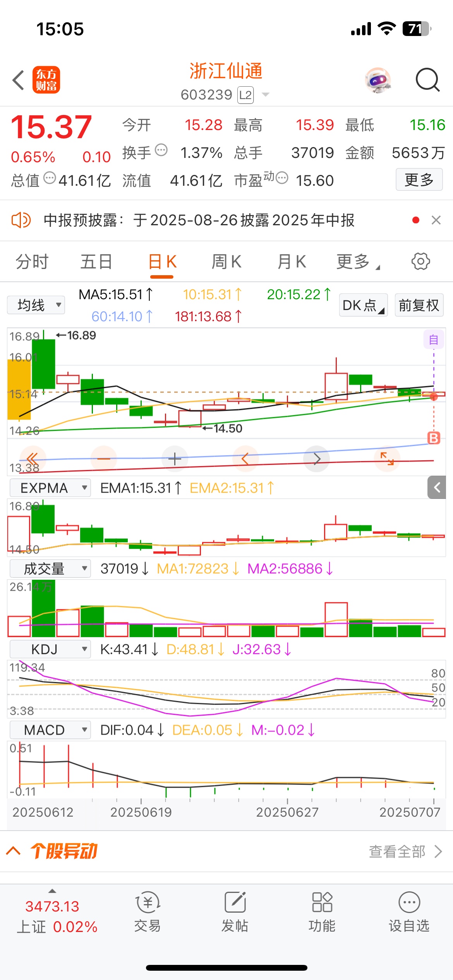Toggle the 前复权 adjustment button
Screen dimensions: 453x980
tap(419, 305)
